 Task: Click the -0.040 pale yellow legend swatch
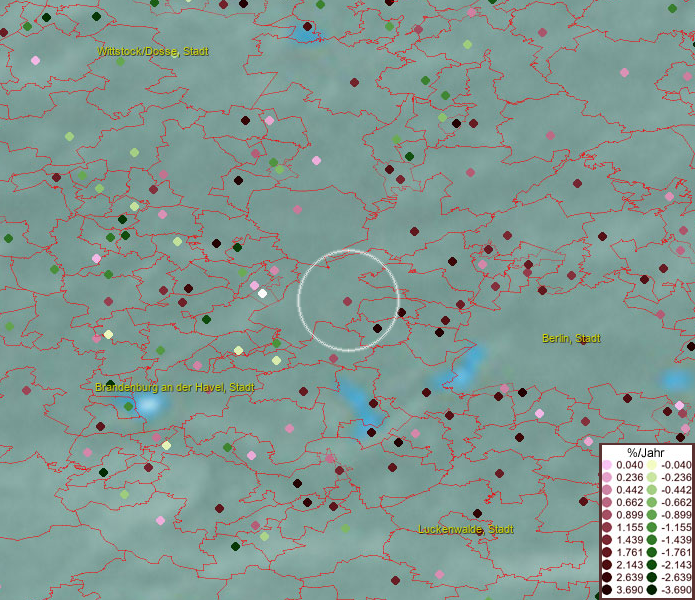coord(652,465)
